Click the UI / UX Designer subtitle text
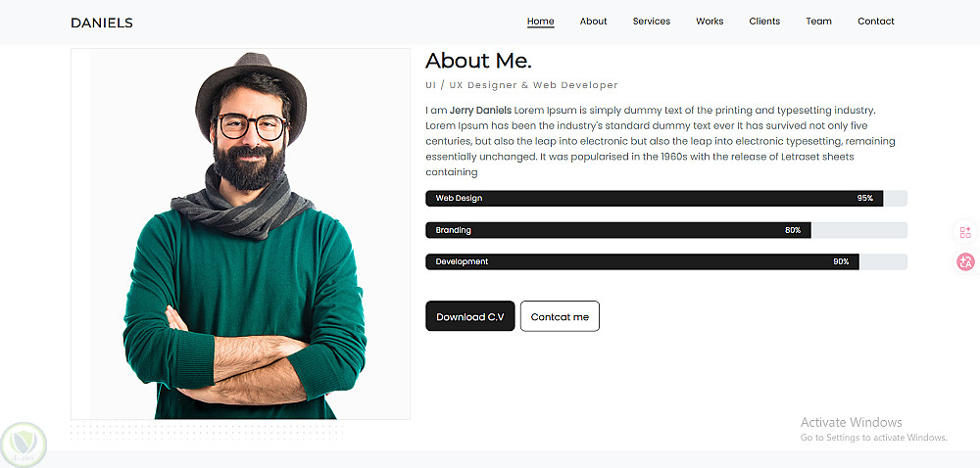Screen dimensions: 980x468 (x=522, y=85)
